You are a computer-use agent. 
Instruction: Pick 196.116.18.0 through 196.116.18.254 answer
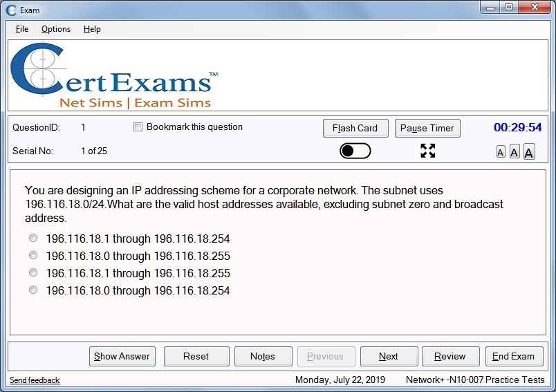click(x=33, y=290)
